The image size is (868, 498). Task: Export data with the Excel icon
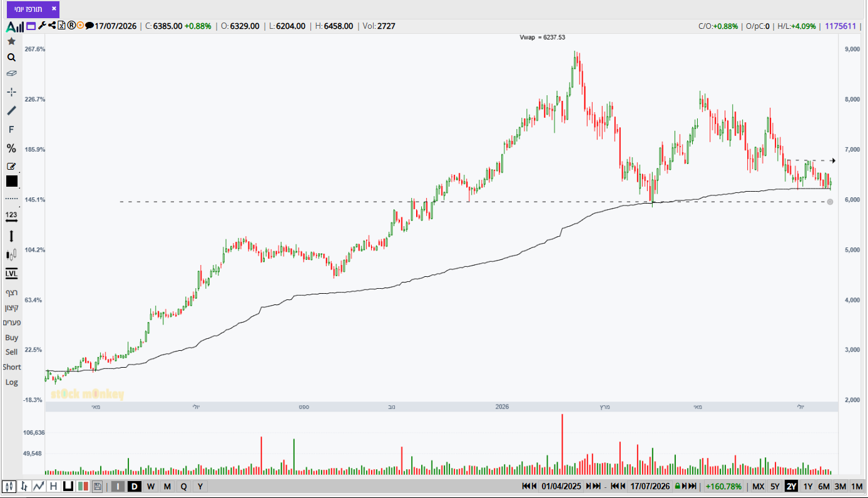pyautogui.click(x=61, y=26)
